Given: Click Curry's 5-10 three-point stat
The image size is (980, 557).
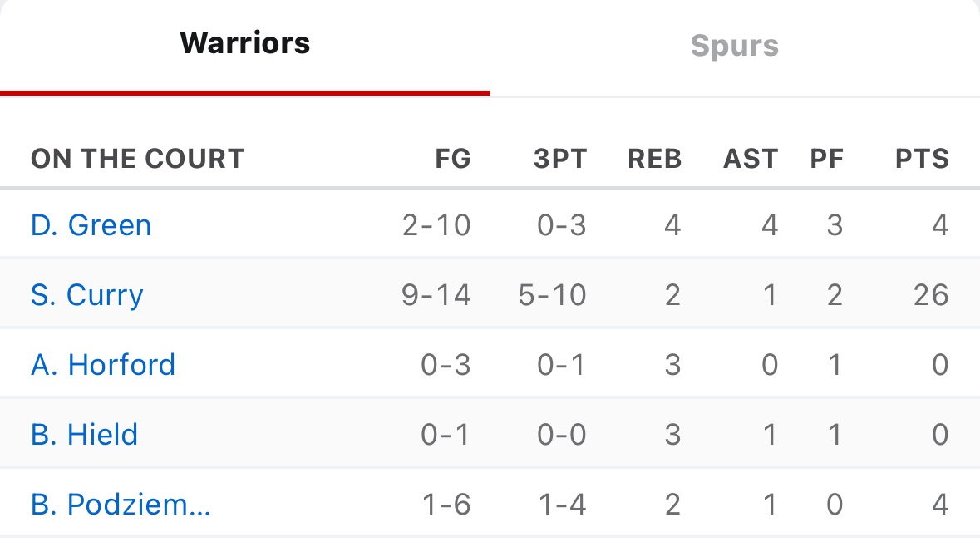Looking at the screenshot, I should (x=553, y=295).
